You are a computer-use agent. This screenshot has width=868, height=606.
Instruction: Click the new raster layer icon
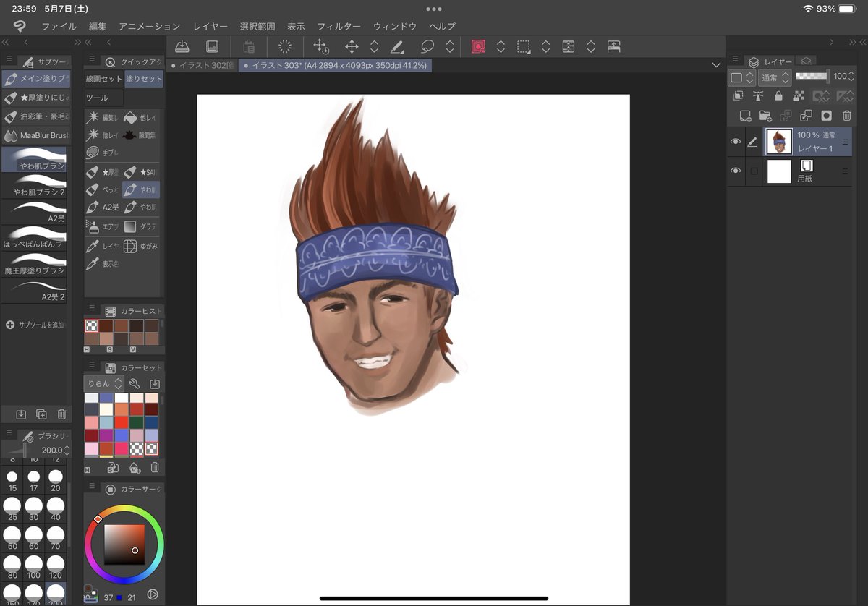(x=744, y=116)
